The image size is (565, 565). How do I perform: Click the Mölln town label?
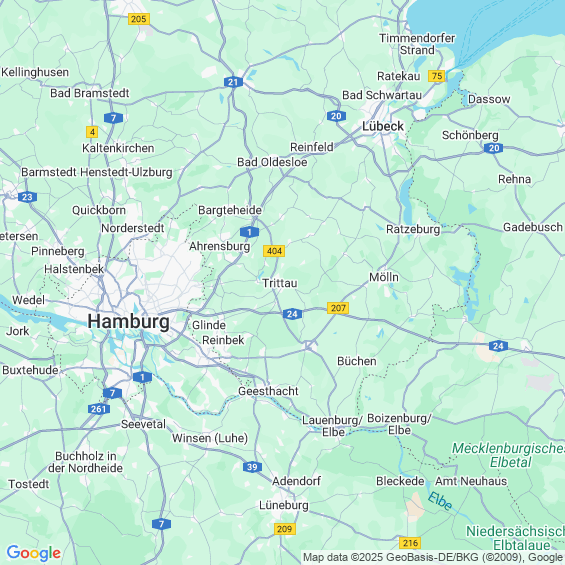point(384,277)
